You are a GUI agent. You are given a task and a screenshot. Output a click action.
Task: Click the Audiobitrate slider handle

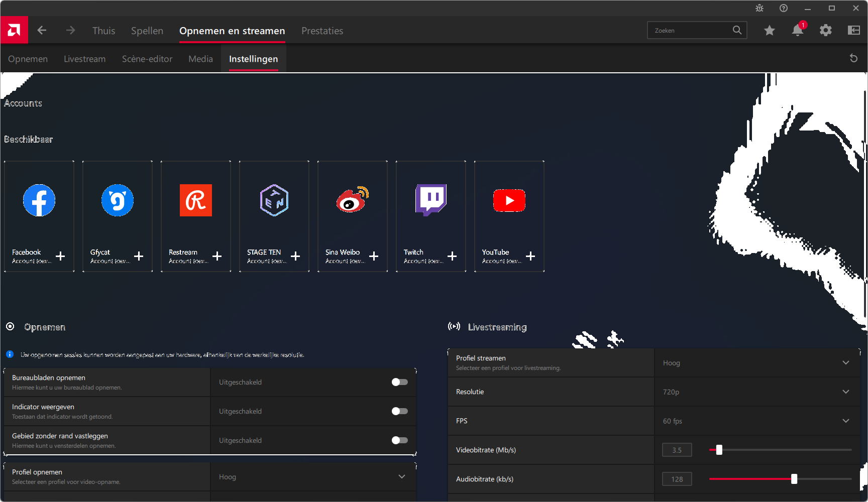794,479
